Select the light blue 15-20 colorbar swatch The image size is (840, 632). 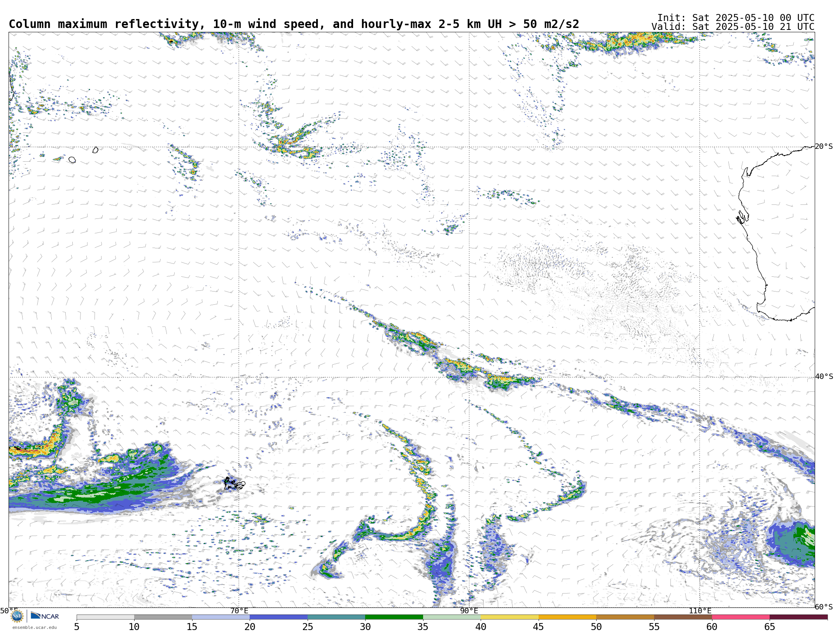pos(221,617)
